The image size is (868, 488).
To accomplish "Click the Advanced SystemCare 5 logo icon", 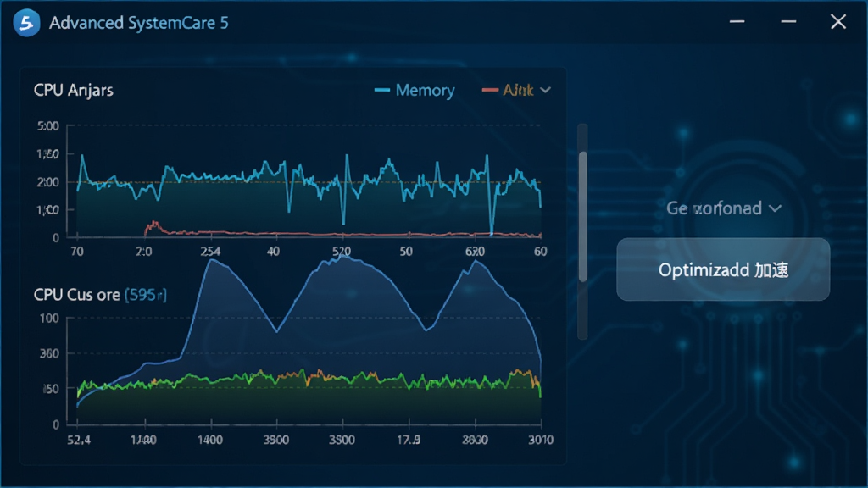I will (26, 23).
